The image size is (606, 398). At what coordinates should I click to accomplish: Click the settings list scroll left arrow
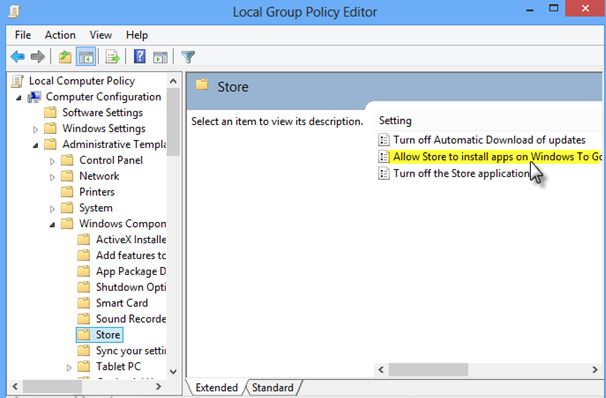tap(381, 369)
